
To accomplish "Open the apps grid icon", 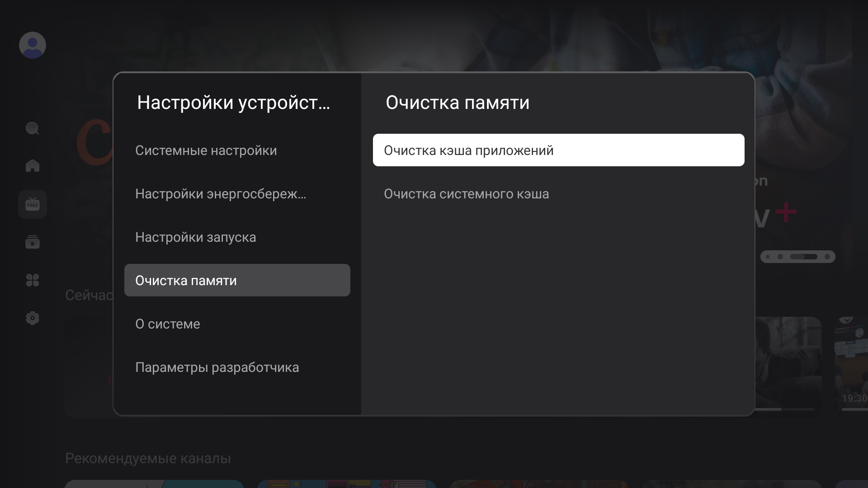I will 32,280.
